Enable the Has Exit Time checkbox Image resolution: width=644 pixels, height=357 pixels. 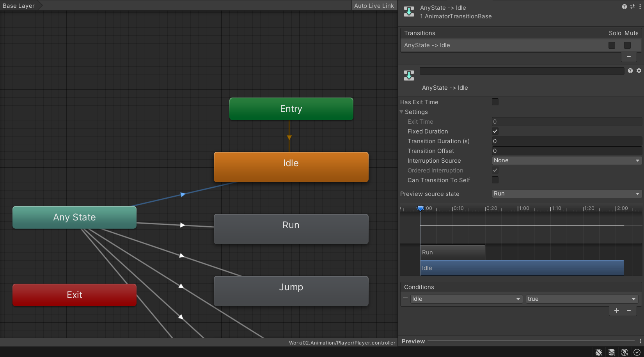click(495, 102)
